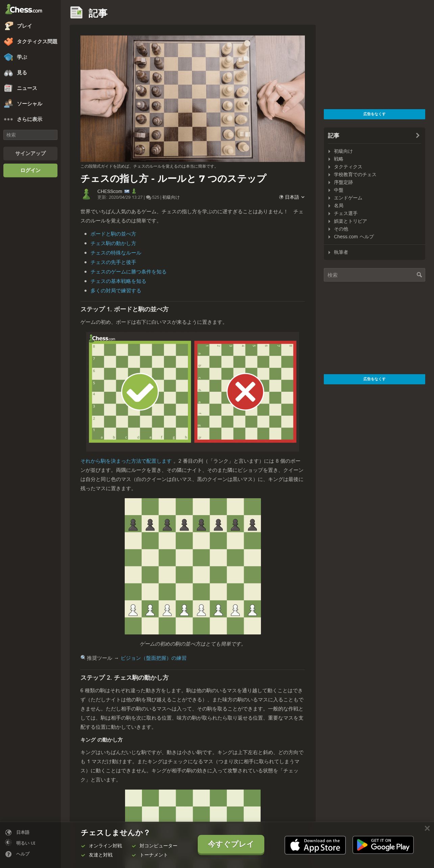Expand the 序盤定跡 category
434x868 pixels.
[x=340, y=183]
